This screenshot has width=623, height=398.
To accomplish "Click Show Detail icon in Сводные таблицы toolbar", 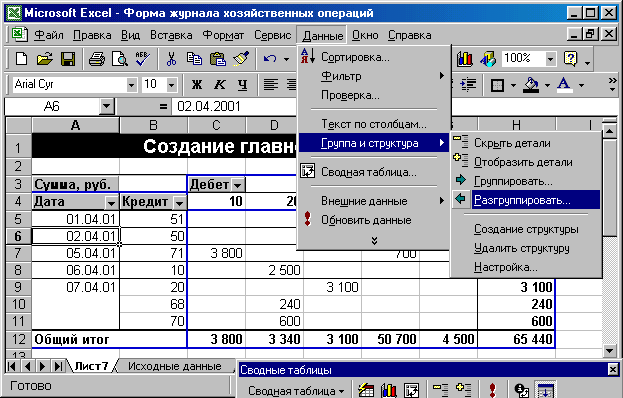I will (463, 390).
